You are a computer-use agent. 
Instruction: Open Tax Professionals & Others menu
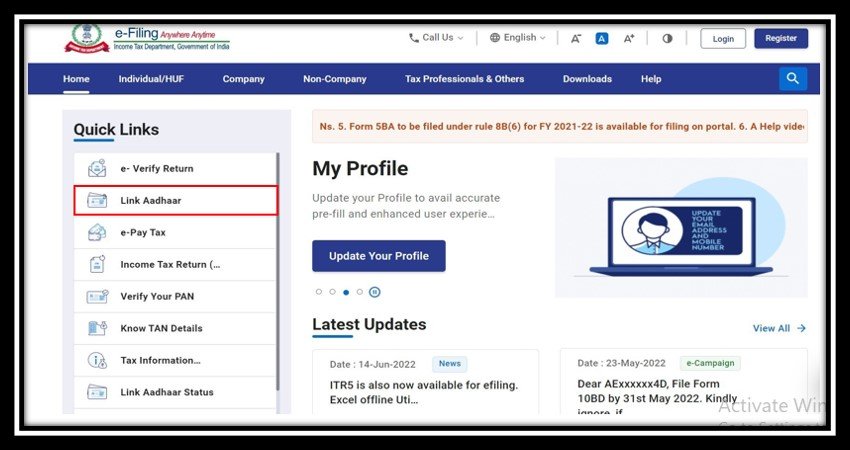coord(465,79)
